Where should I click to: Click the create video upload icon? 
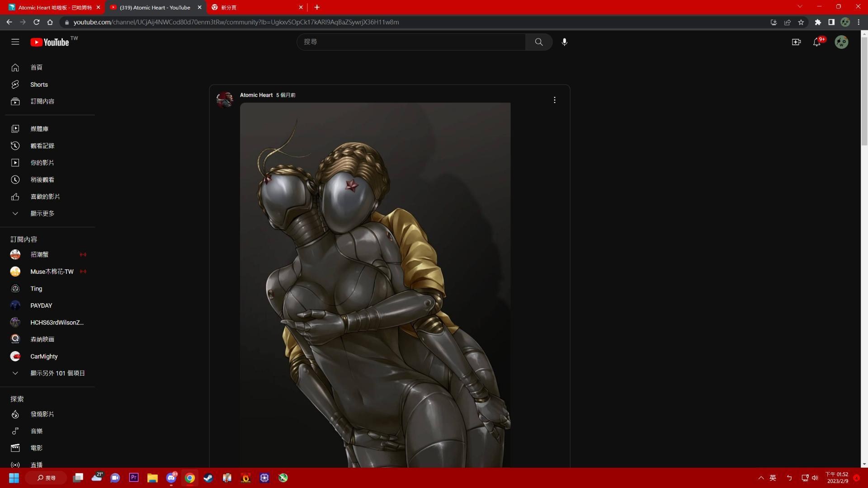(796, 42)
